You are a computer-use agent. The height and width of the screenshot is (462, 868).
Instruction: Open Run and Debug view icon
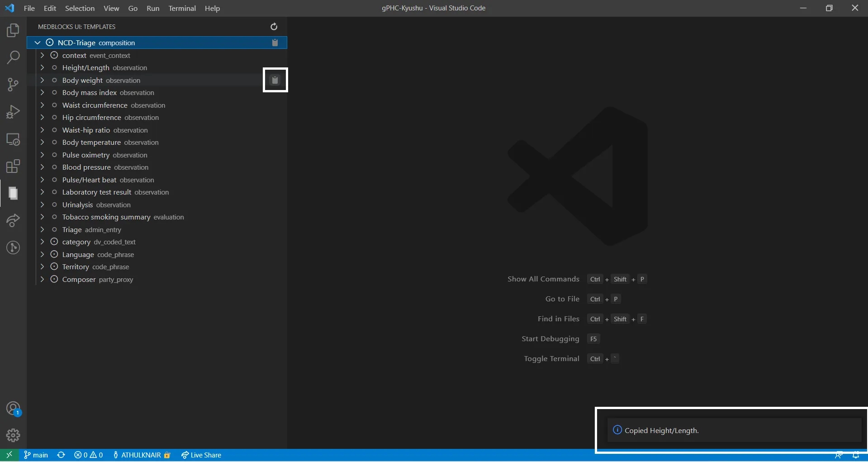13,112
